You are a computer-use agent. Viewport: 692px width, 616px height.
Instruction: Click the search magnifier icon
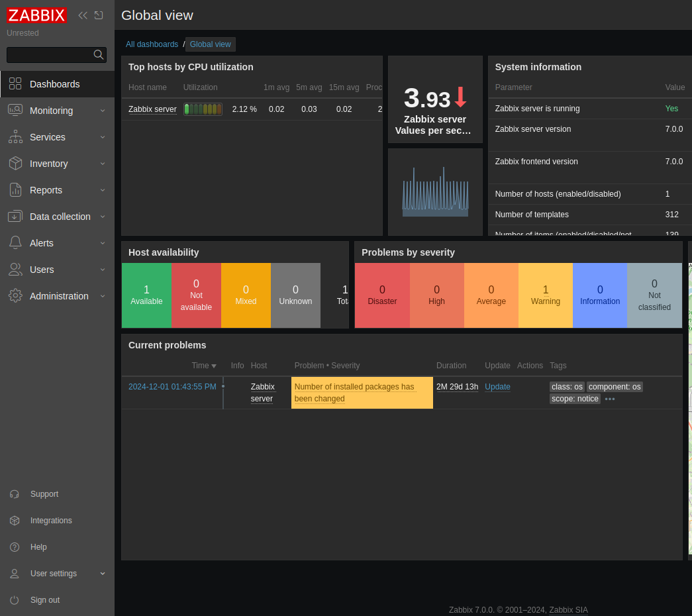(x=99, y=54)
